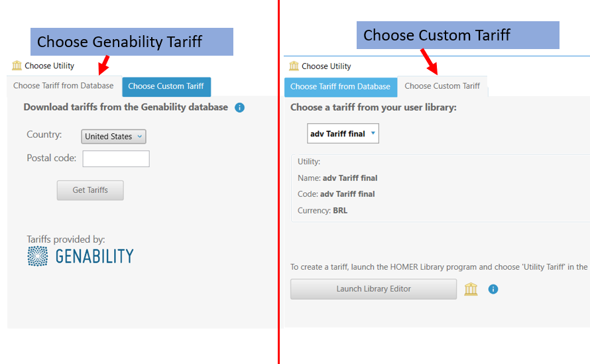The image size is (590, 364).
Task: Select the white active Choose Custom Tariff tab
Action: [442, 86]
